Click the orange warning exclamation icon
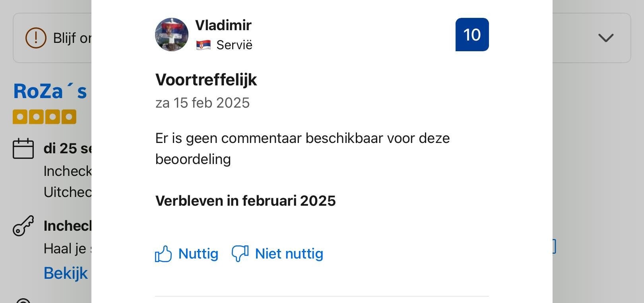 point(36,38)
